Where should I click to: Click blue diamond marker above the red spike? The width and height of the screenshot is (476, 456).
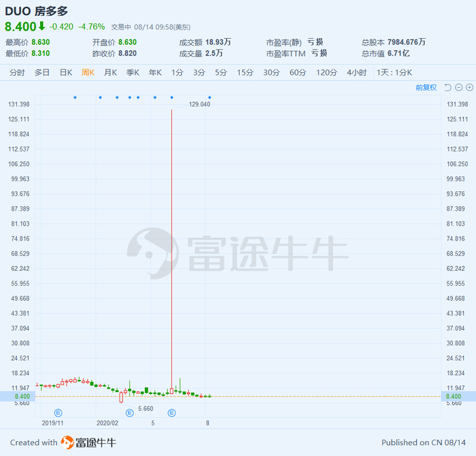click(172, 97)
